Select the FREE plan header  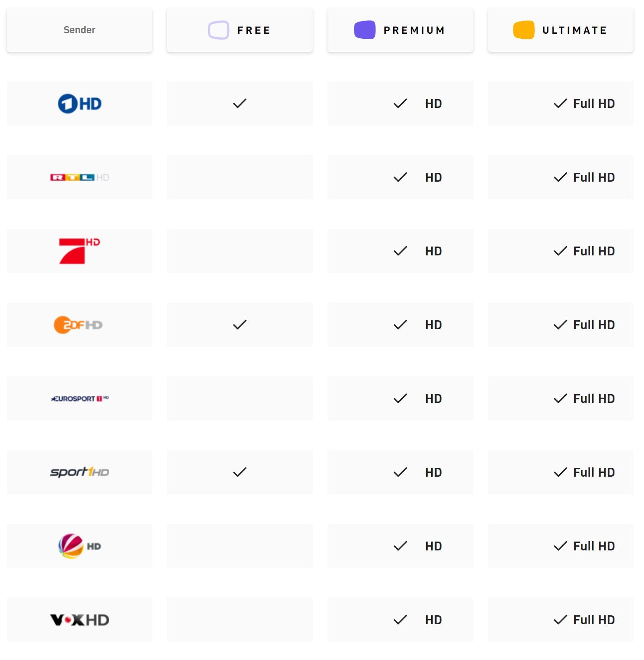pos(240,30)
